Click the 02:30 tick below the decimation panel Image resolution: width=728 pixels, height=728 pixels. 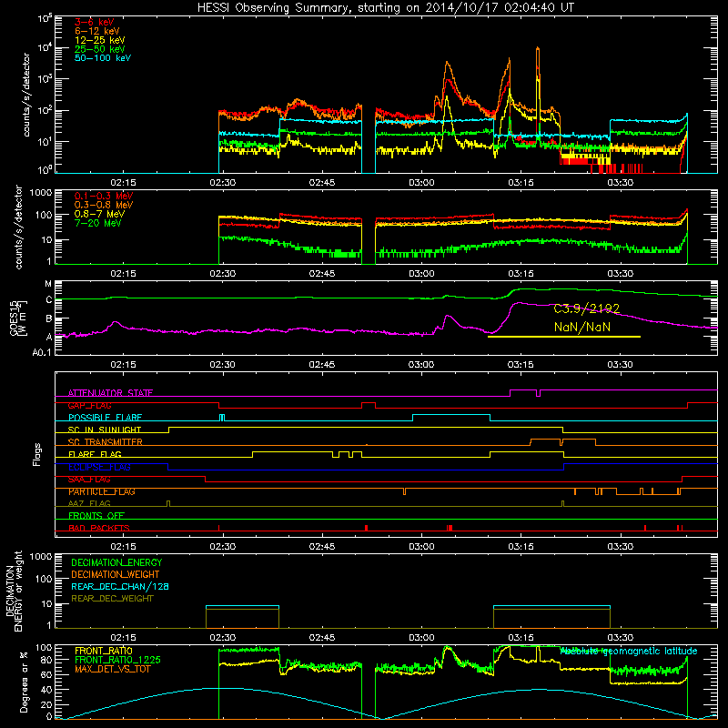coord(223,638)
